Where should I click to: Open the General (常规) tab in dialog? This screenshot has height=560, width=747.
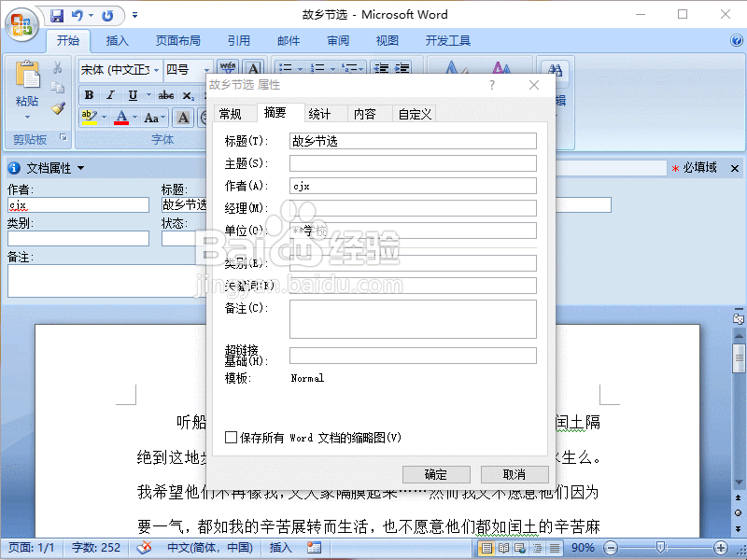coord(231,114)
